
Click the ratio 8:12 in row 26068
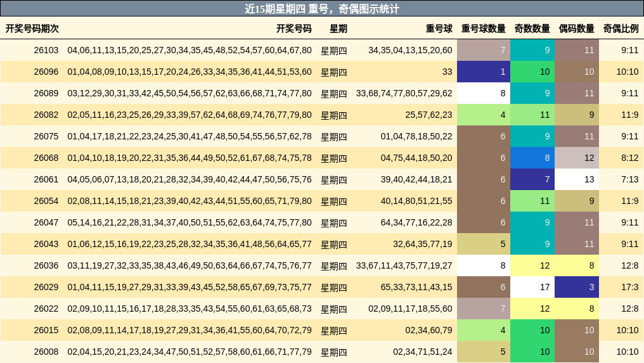coord(629,158)
